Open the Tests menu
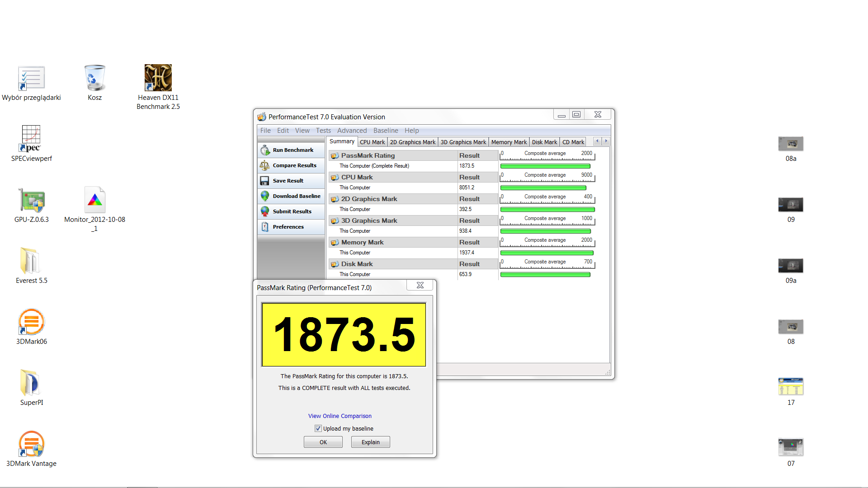The height and width of the screenshot is (488, 868). point(323,131)
